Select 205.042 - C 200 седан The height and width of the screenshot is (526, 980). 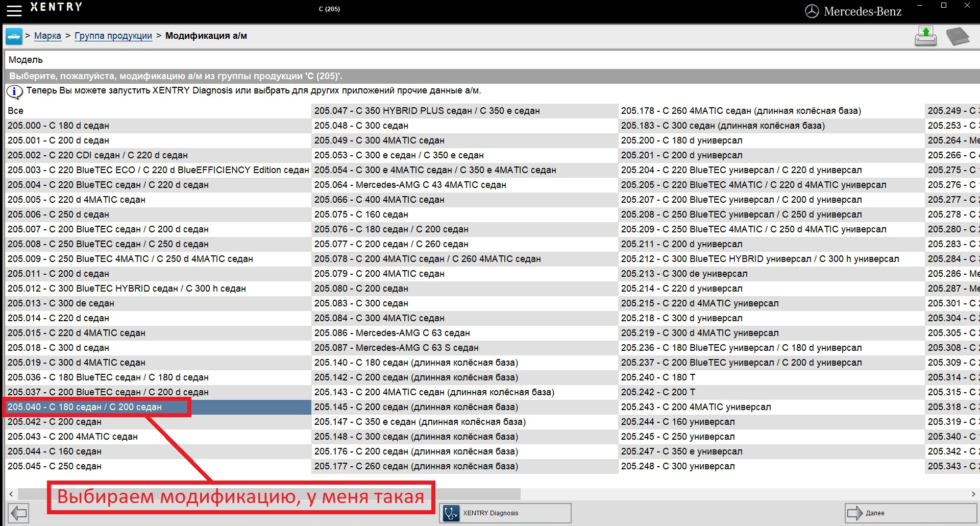(x=158, y=422)
